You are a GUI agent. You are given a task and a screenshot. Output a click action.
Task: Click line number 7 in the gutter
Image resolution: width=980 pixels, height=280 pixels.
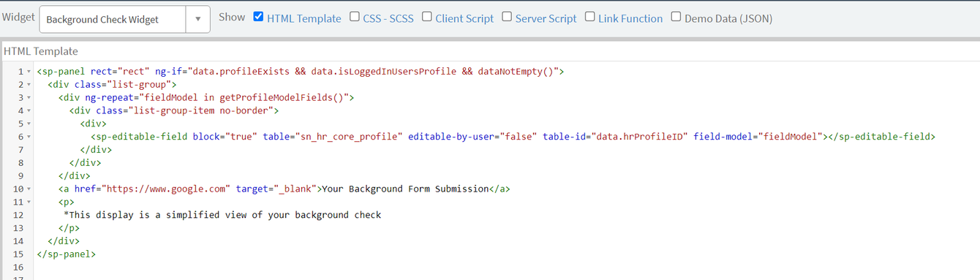[x=20, y=150]
